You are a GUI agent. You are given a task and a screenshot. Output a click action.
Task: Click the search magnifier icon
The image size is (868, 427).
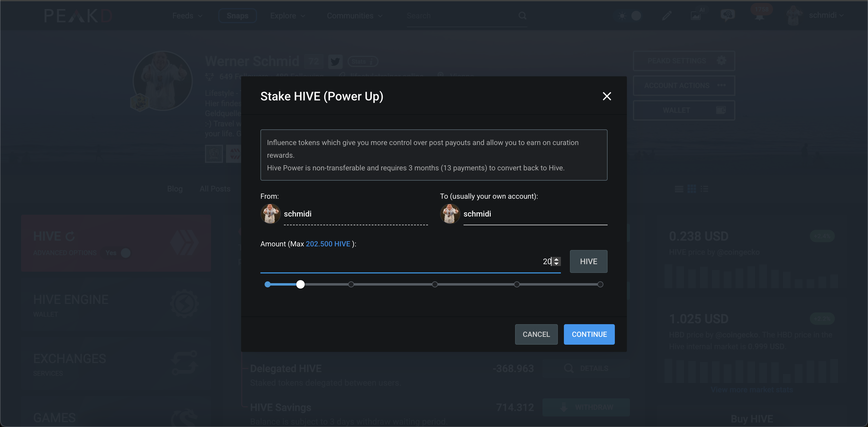522,15
